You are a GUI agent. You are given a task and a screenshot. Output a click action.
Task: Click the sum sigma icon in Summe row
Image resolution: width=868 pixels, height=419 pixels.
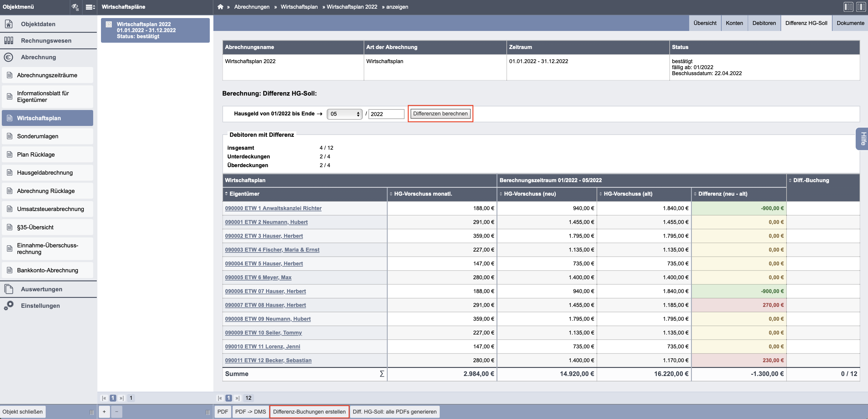tap(382, 374)
